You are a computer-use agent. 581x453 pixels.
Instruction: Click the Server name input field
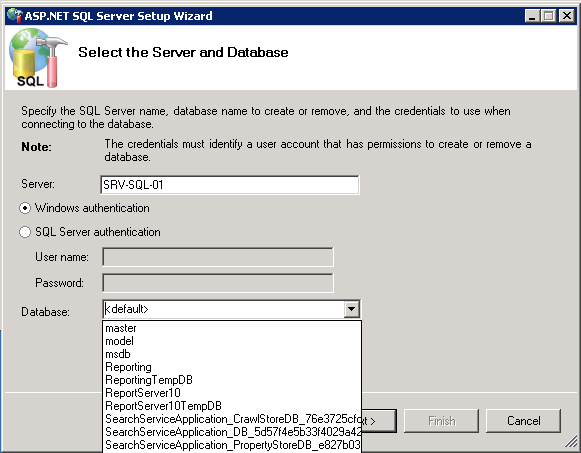point(230,185)
